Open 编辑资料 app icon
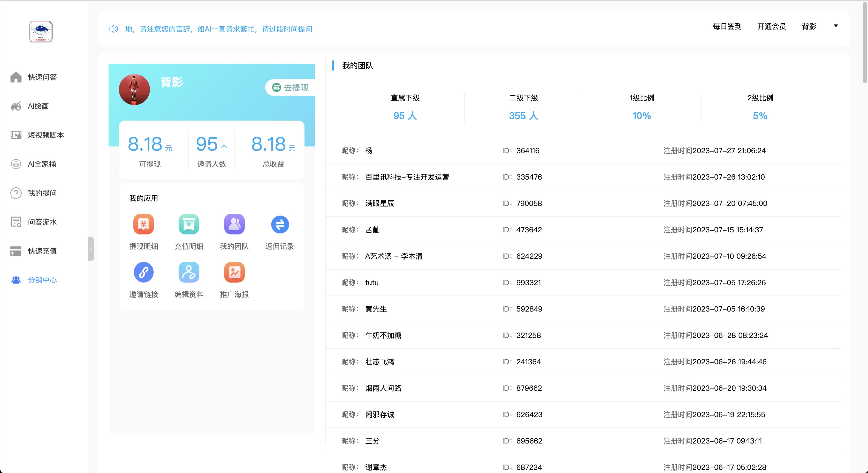Image resolution: width=868 pixels, height=473 pixels. coord(189,272)
